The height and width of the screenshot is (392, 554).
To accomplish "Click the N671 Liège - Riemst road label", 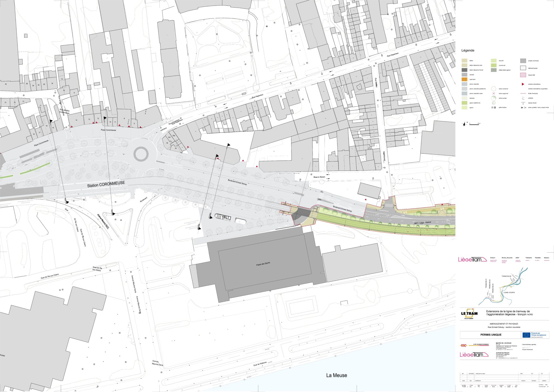I will pos(422,223).
